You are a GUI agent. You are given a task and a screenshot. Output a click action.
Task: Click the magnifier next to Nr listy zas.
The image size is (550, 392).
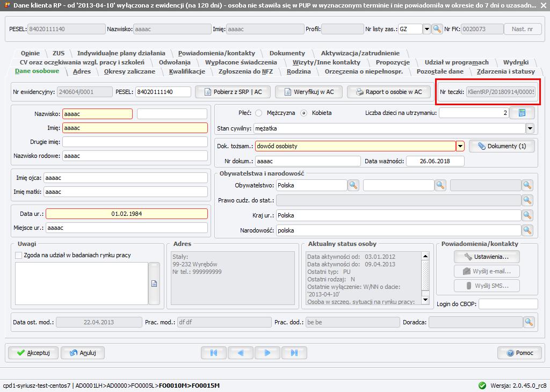437,29
